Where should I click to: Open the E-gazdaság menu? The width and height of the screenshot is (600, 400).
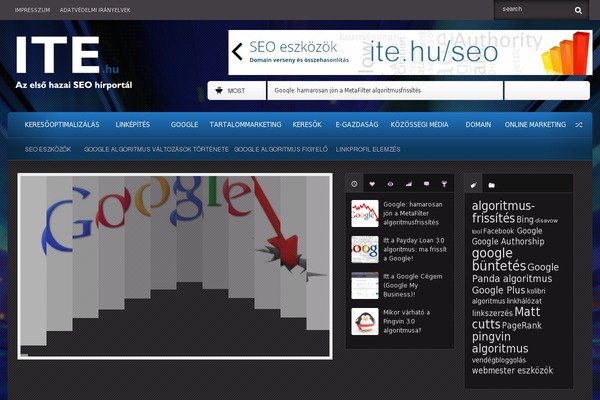pos(357,125)
